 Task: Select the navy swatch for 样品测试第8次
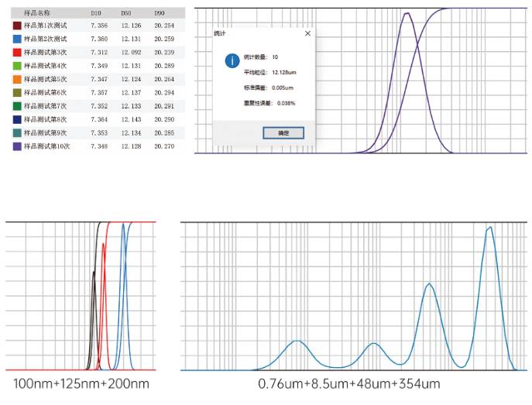tap(17, 119)
